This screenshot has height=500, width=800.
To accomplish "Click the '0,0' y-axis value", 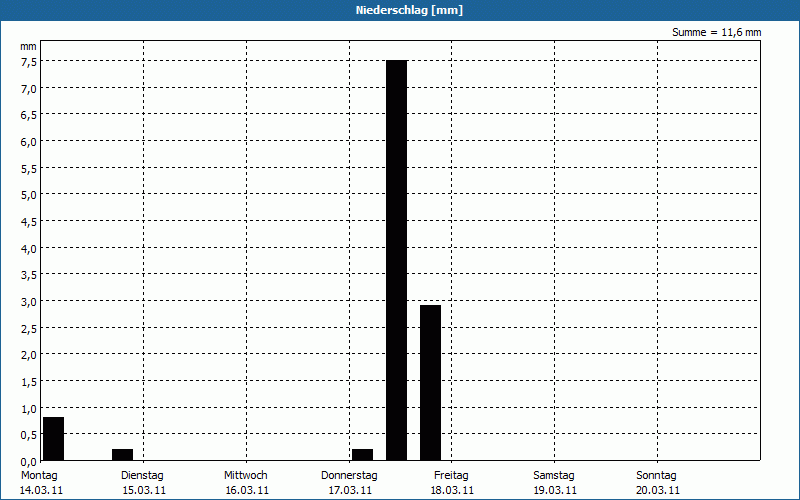I will point(29,462).
